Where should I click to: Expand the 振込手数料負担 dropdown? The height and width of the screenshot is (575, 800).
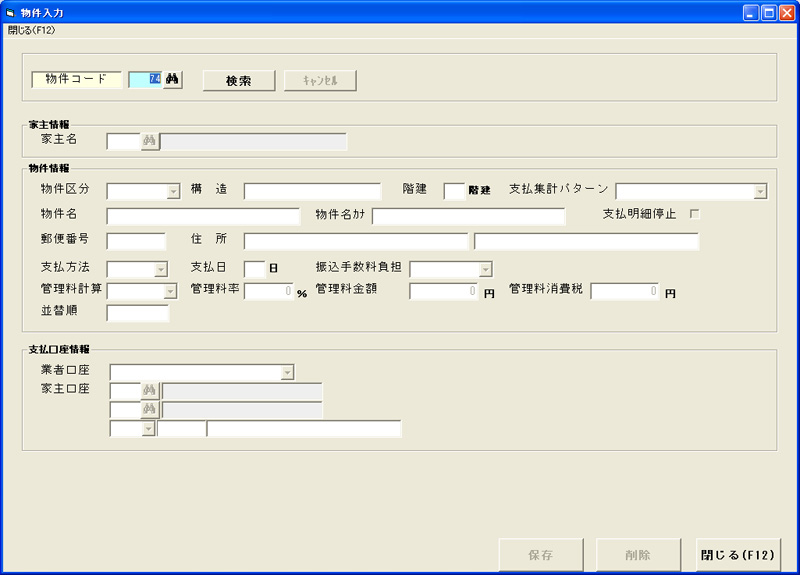click(485, 269)
